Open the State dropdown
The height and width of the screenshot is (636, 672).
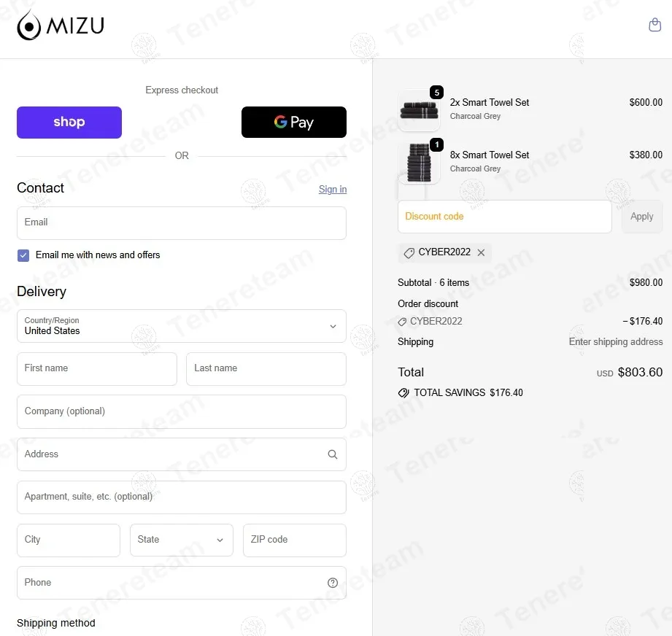click(181, 540)
